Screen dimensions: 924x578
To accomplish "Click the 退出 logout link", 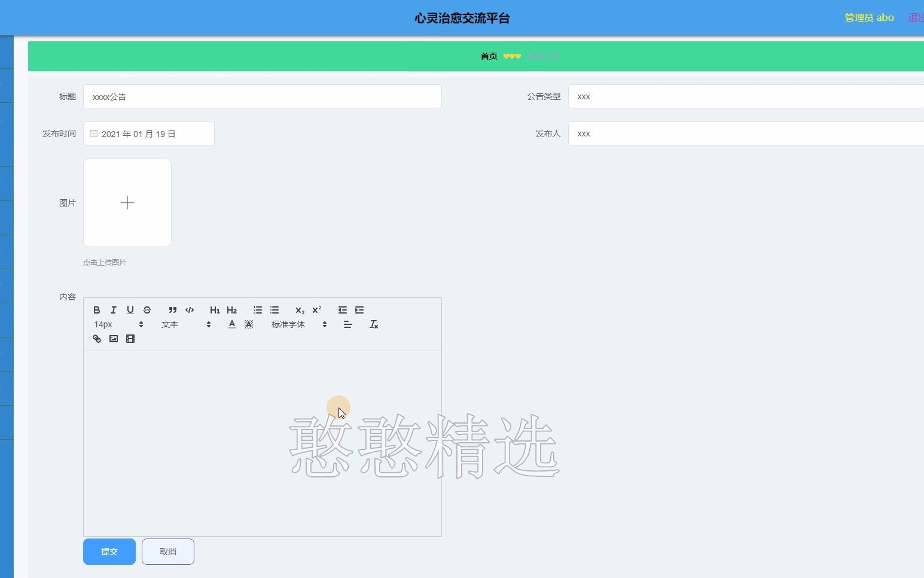I will (x=916, y=18).
